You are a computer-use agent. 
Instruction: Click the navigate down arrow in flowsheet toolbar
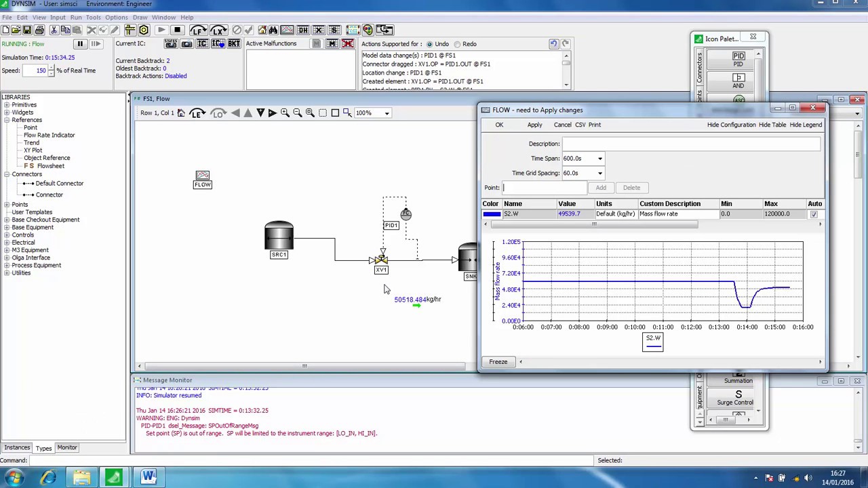(x=260, y=113)
